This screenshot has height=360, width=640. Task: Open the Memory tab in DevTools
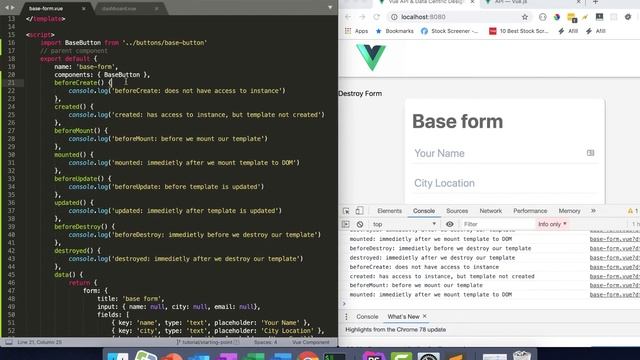point(569,211)
